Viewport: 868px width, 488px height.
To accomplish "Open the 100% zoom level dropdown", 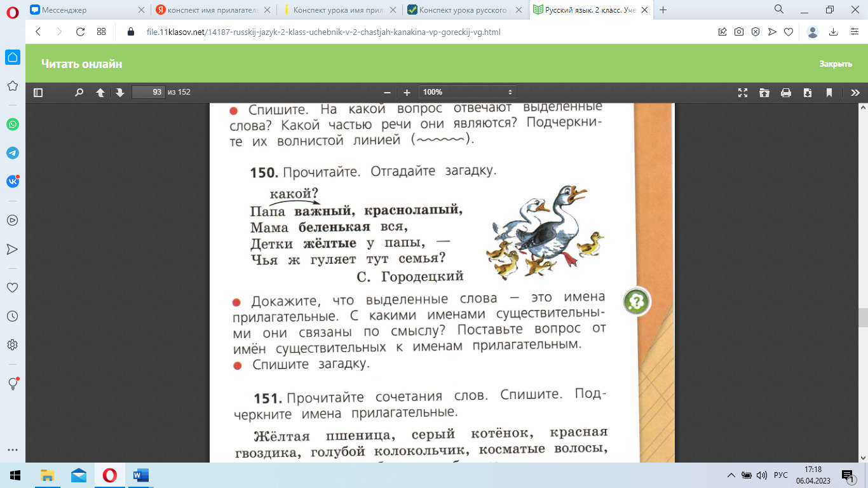I will coord(467,93).
